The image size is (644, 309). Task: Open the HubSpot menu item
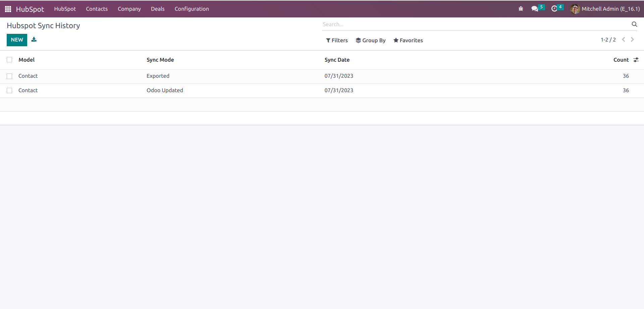65,9
